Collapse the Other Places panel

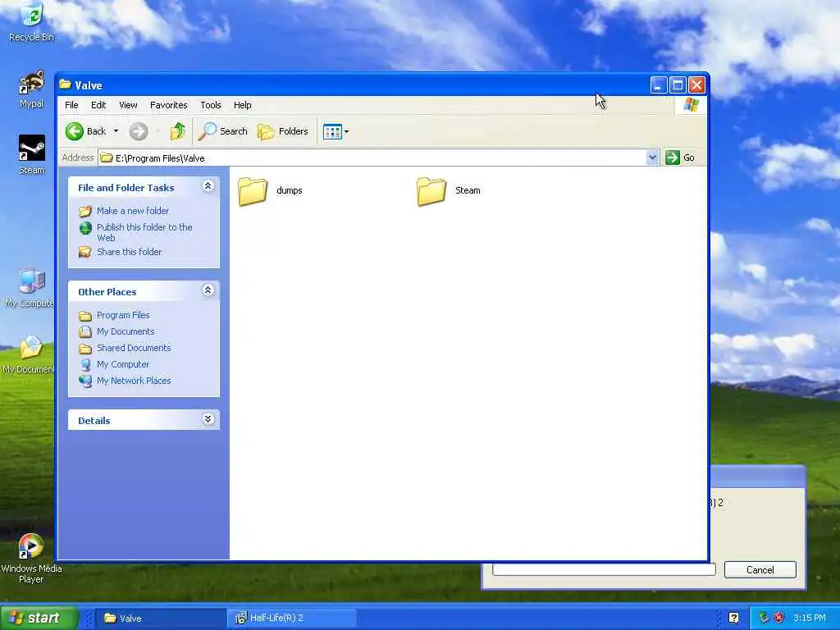[x=208, y=290]
